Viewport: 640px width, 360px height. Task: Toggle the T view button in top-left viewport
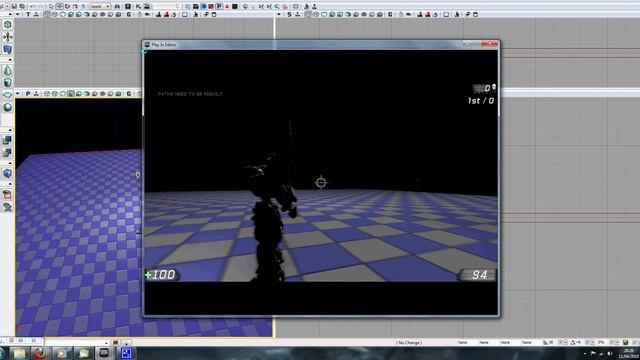tap(28, 14)
